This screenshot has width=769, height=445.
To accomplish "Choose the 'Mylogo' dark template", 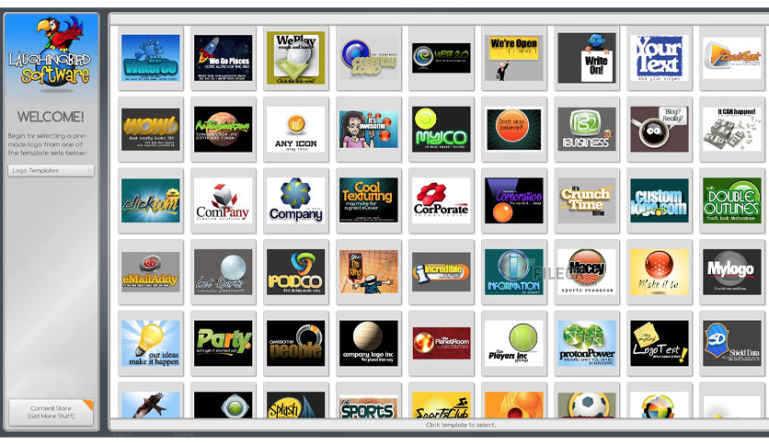I will (x=731, y=272).
